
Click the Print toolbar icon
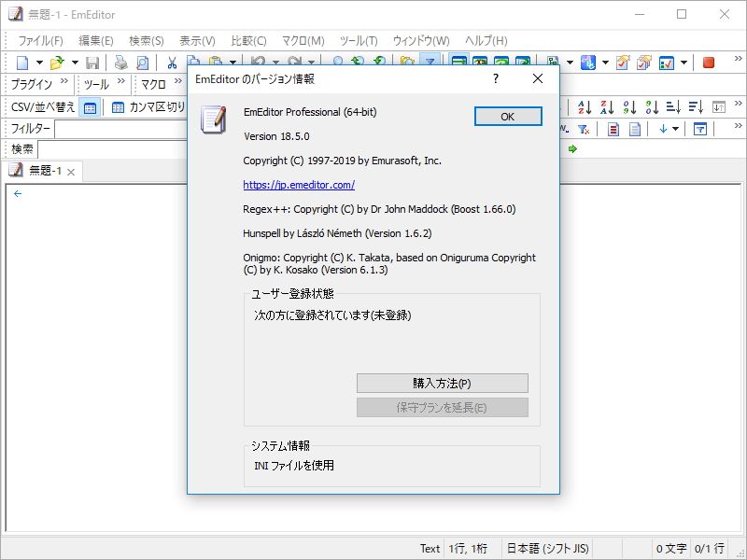click(x=120, y=62)
